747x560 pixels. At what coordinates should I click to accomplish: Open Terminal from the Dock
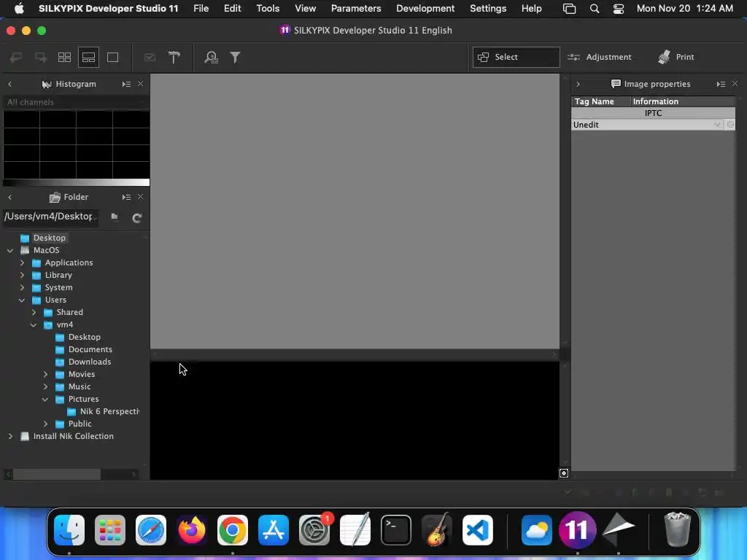pos(396,530)
